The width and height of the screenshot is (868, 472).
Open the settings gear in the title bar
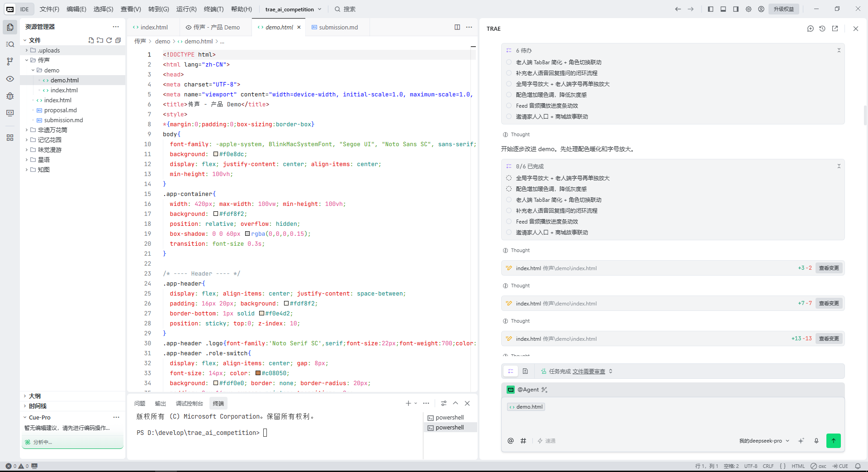point(749,9)
